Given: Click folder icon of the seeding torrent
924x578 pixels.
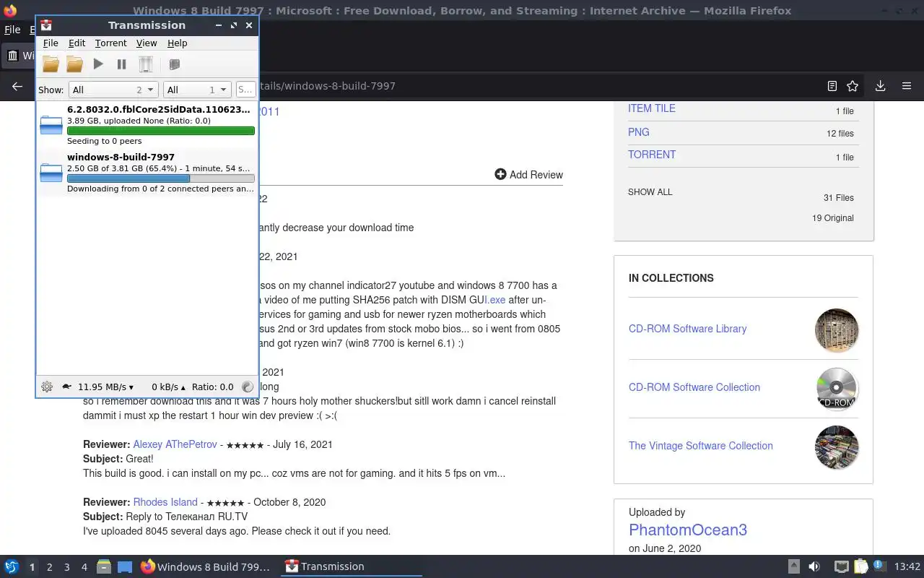Looking at the screenshot, I should (51, 125).
